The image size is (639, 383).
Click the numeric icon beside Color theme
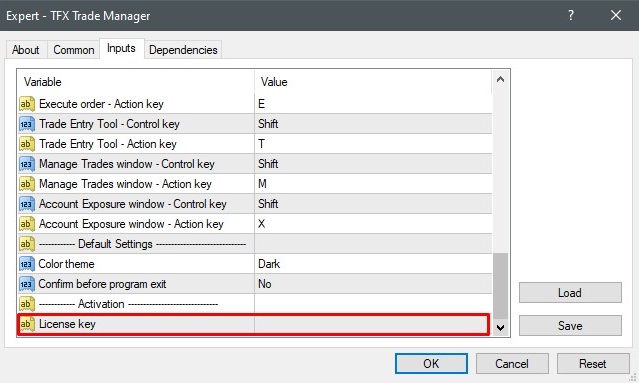(x=26, y=264)
